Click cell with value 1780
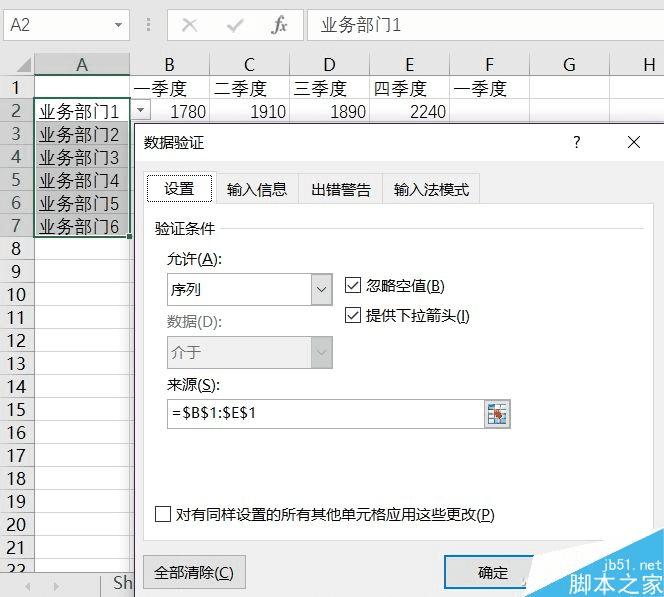Screen dimensions: 664x597 pyautogui.click(x=180, y=111)
